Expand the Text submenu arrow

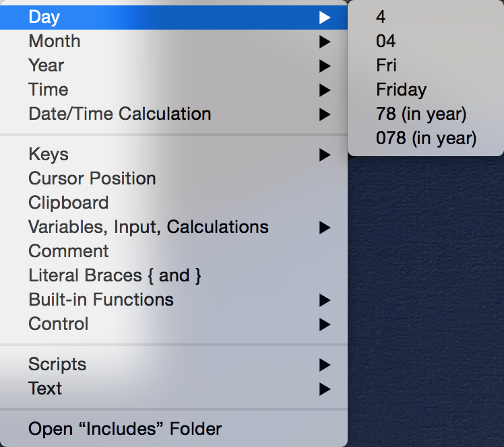[325, 389]
